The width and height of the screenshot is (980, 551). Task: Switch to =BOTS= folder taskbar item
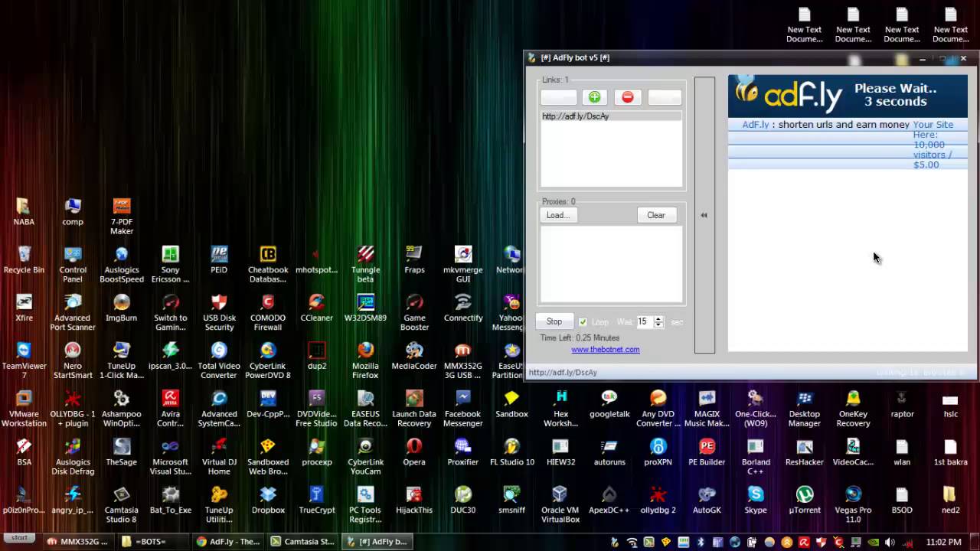(x=153, y=541)
